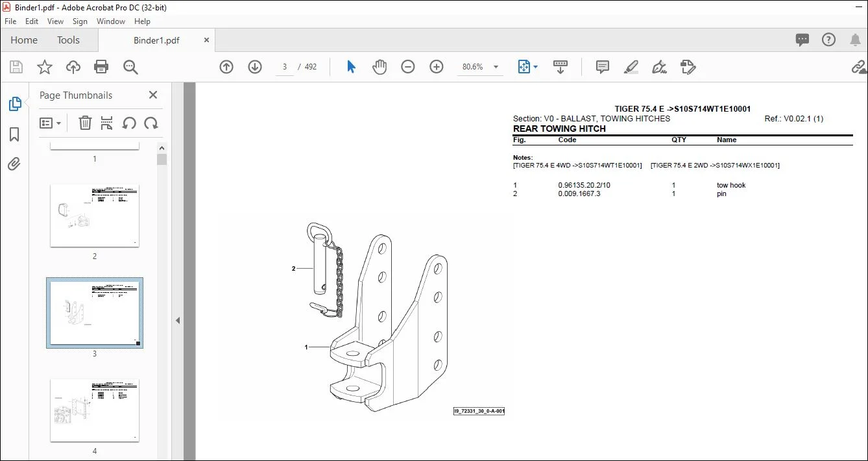Image resolution: width=868 pixels, height=461 pixels.
Task: Click the 'Ref.: V0.02.1 (1)' text
Action: click(x=794, y=119)
